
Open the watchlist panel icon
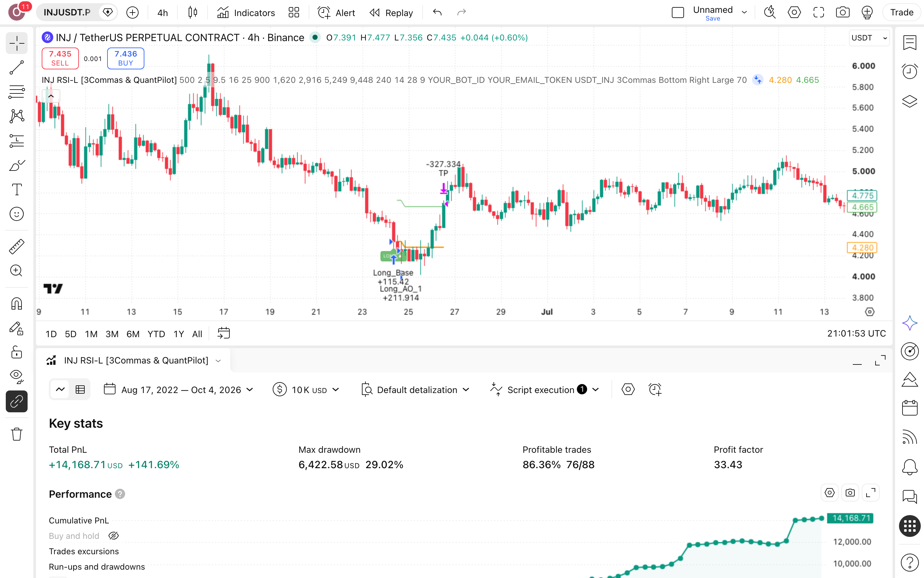(x=910, y=42)
